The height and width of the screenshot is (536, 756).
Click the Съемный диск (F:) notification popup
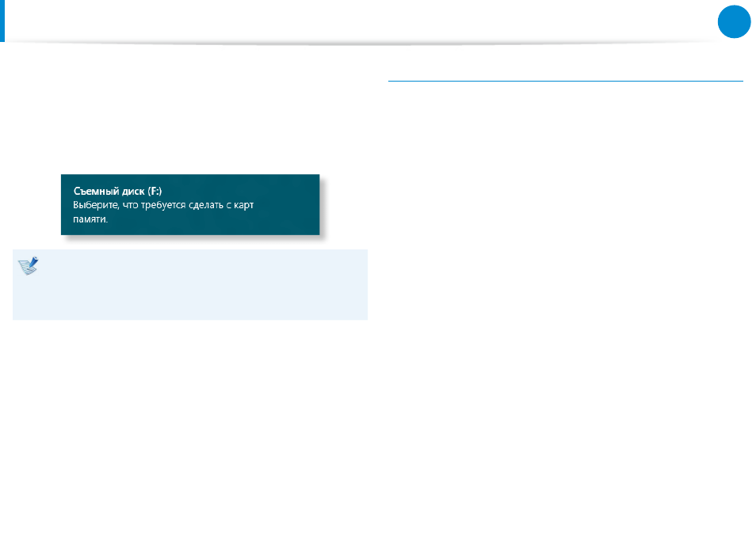click(x=190, y=205)
